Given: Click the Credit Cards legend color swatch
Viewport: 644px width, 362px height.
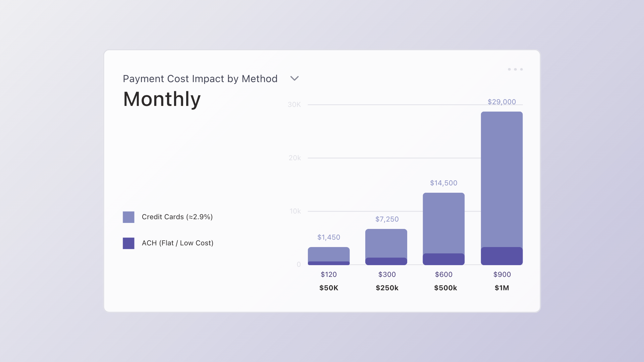Looking at the screenshot, I should pos(128,217).
